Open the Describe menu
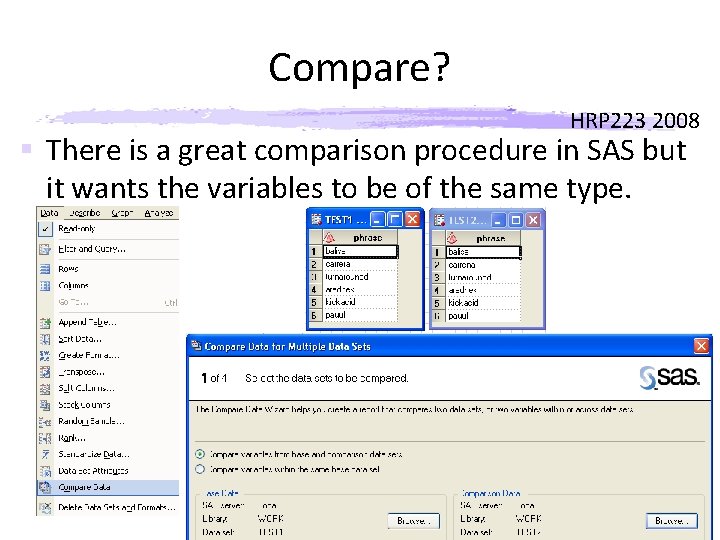Image resolution: width=720 pixels, height=540 pixels. pos(84,213)
